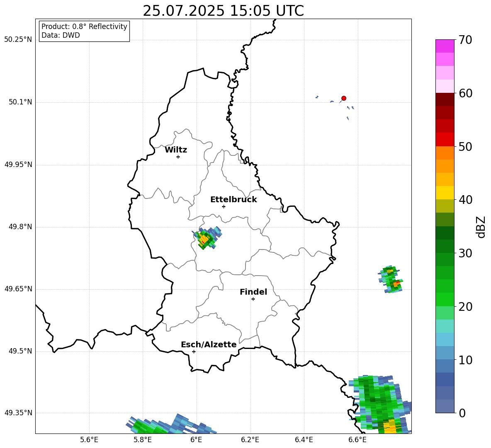The image size is (491, 448).
Task: Click the Findel station label
Action: [253, 292]
